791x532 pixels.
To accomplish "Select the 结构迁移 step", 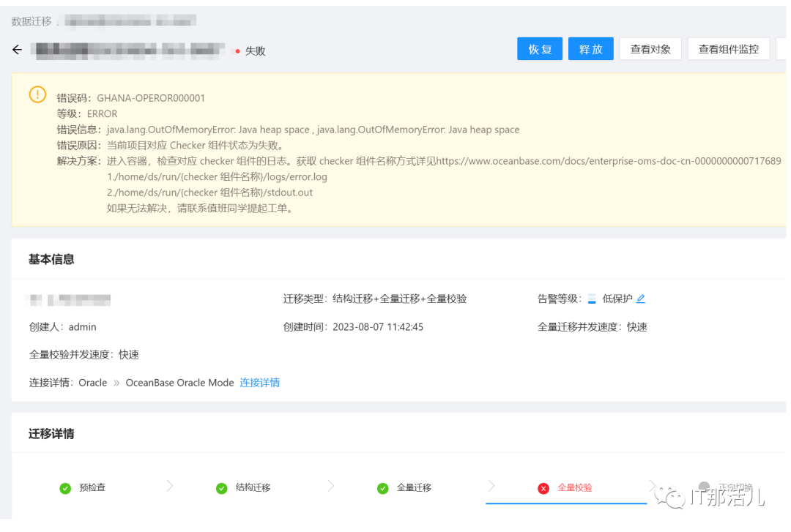I will [x=253, y=487].
